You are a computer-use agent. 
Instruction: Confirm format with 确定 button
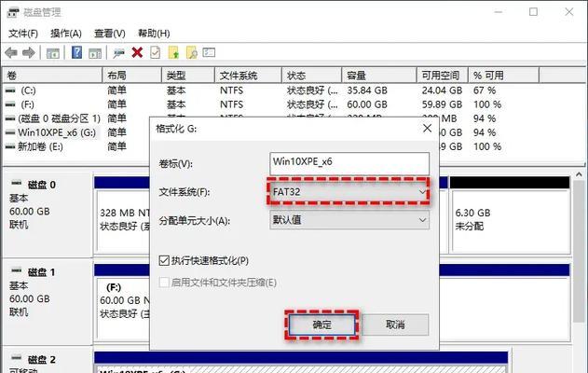tap(321, 325)
